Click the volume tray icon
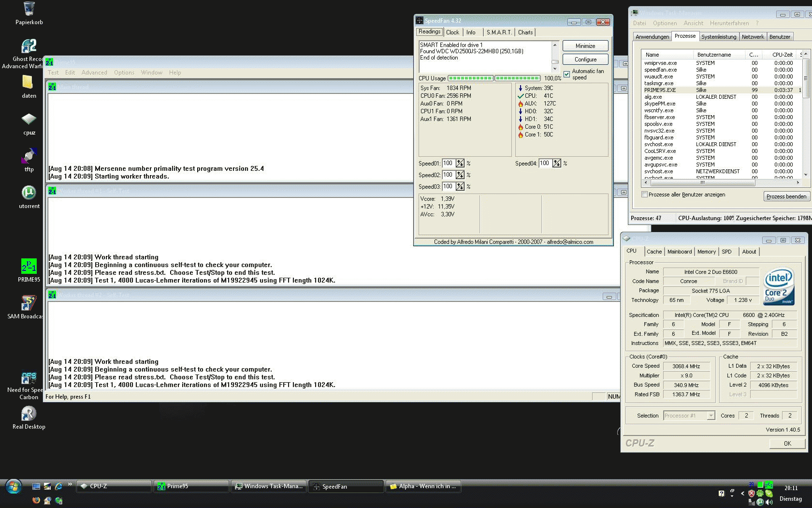The height and width of the screenshot is (508, 812). point(769,502)
